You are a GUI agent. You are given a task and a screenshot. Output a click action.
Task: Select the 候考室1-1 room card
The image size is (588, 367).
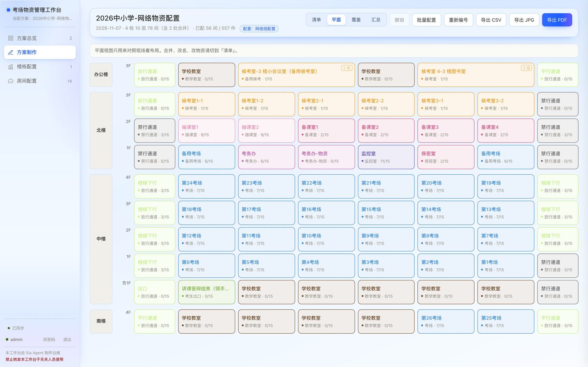[207, 104]
